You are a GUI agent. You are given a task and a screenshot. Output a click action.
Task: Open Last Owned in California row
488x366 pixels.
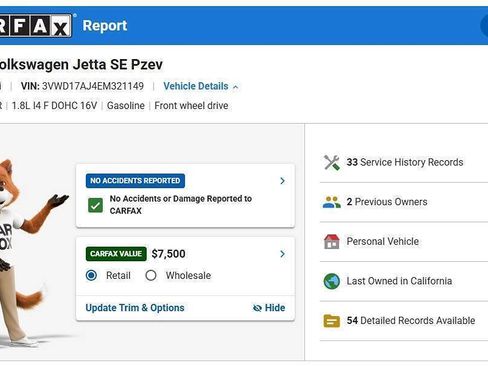tap(404, 281)
